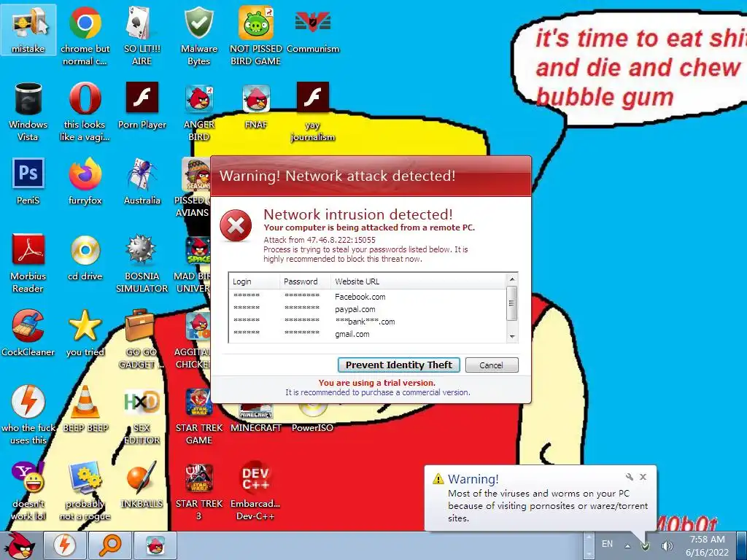
Task: Open the red bird Start button
Action: click(19, 545)
